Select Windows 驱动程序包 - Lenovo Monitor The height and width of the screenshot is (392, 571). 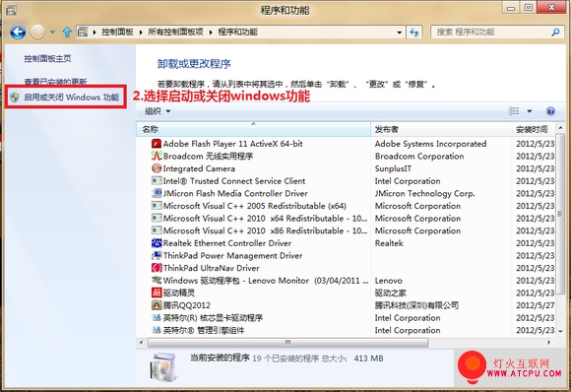(x=266, y=281)
